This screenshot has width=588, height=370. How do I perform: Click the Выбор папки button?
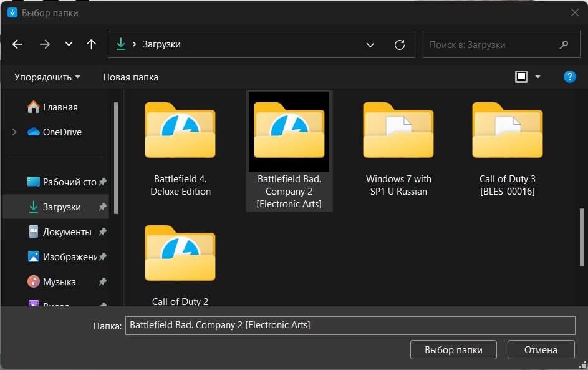[454, 349]
